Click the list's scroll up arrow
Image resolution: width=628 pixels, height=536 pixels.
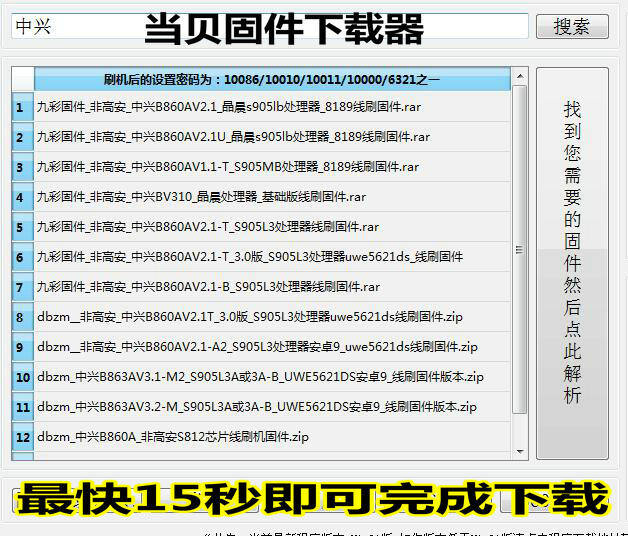520,76
